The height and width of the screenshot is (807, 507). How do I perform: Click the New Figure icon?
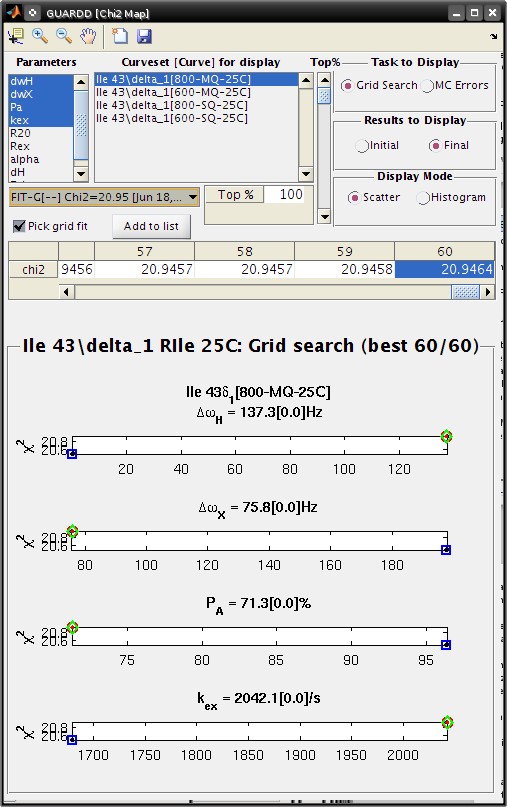[120, 36]
